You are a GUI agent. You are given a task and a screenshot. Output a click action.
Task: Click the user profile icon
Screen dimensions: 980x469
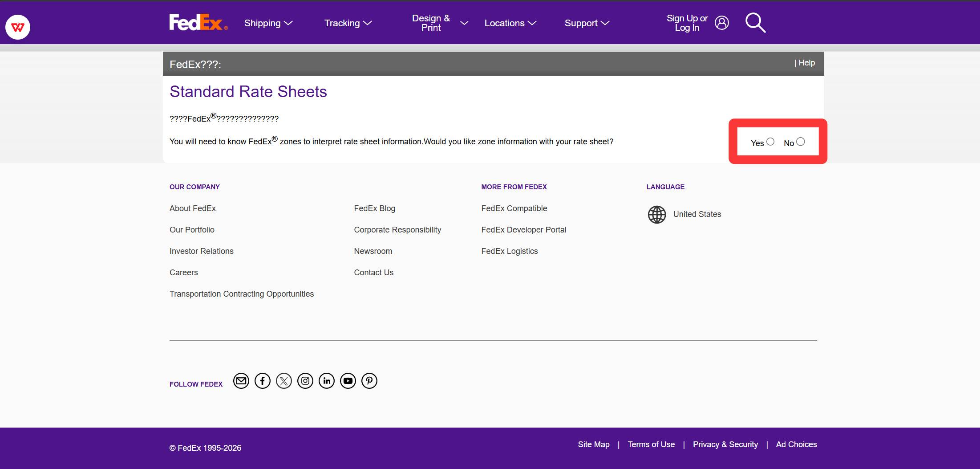click(721, 23)
